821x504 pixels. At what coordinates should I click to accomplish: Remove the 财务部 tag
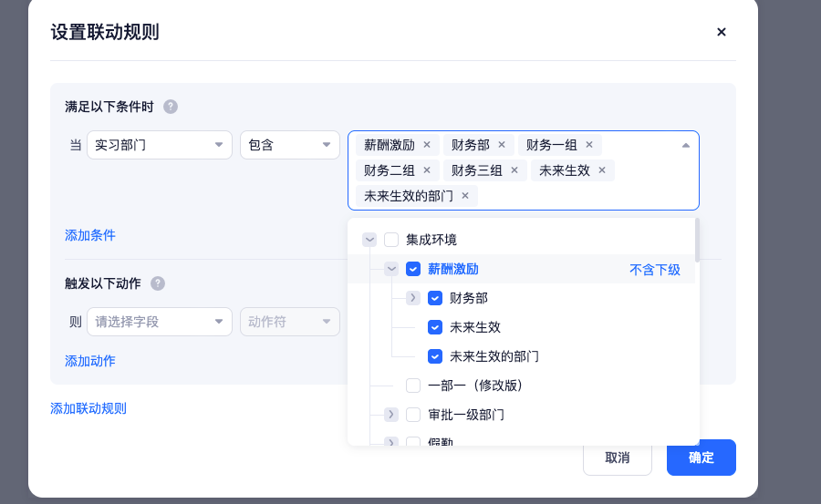502,145
